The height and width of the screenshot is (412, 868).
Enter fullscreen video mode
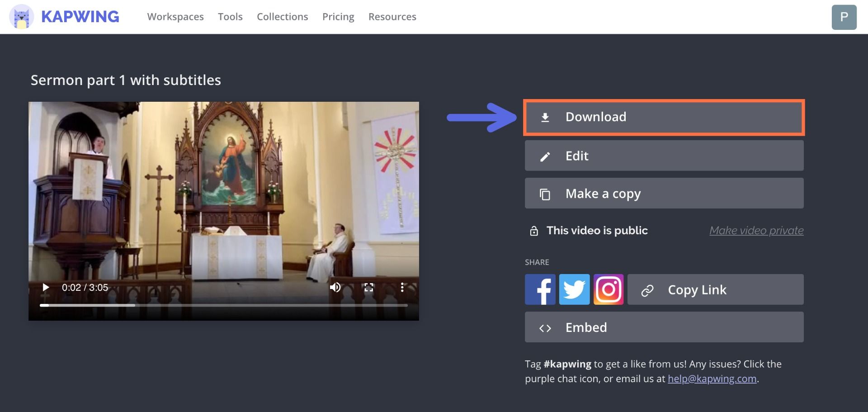coord(368,288)
